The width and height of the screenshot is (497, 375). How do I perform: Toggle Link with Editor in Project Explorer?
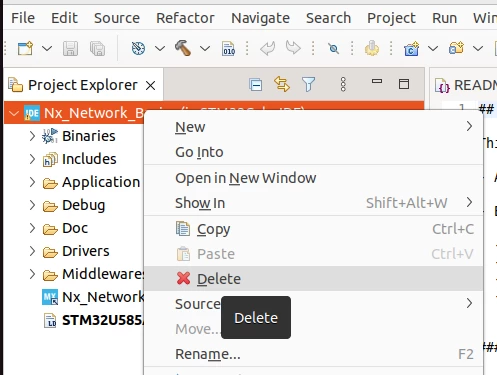pyautogui.click(x=282, y=84)
